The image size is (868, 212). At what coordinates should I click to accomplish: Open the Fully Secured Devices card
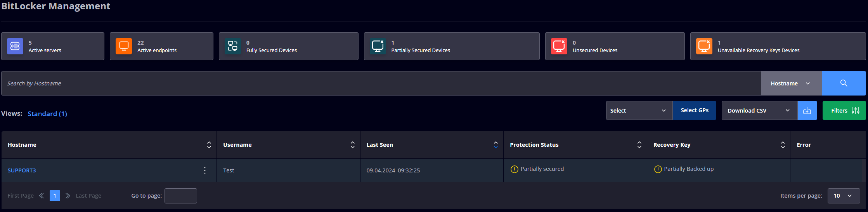click(x=289, y=46)
